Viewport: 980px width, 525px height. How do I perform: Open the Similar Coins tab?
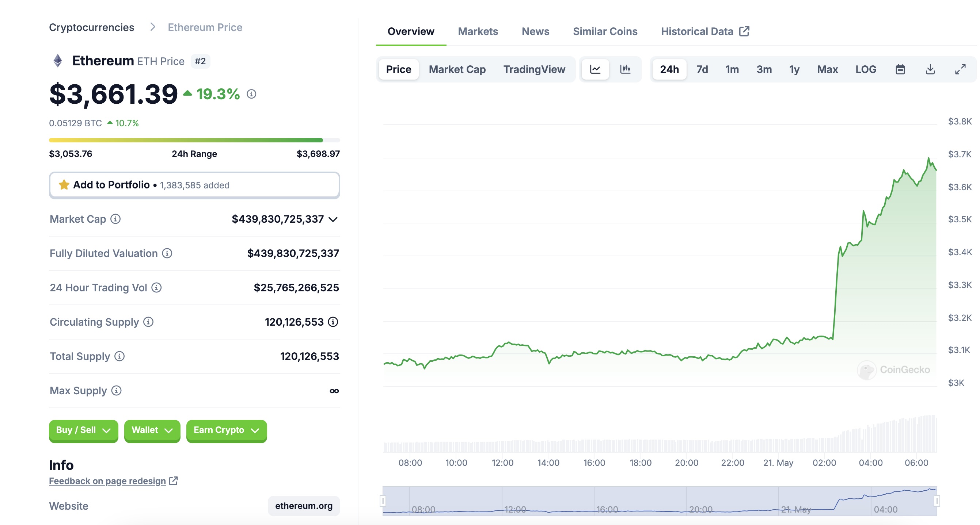(x=605, y=31)
